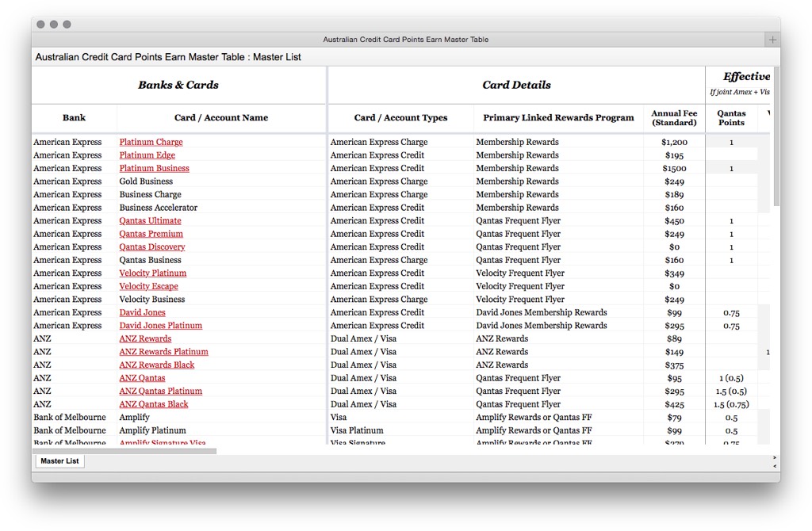
Task: Follow the ANZ Qantas link
Action: [143, 378]
